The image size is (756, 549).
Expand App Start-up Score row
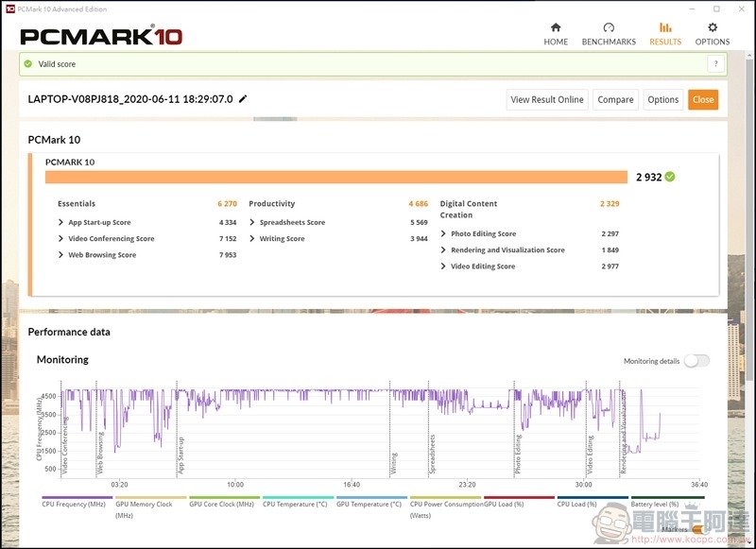(61, 222)
